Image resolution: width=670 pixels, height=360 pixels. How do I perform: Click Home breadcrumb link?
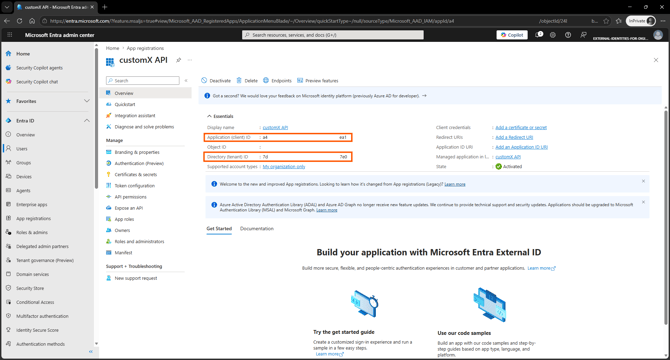pyautogui.click(x=112, y=48)
